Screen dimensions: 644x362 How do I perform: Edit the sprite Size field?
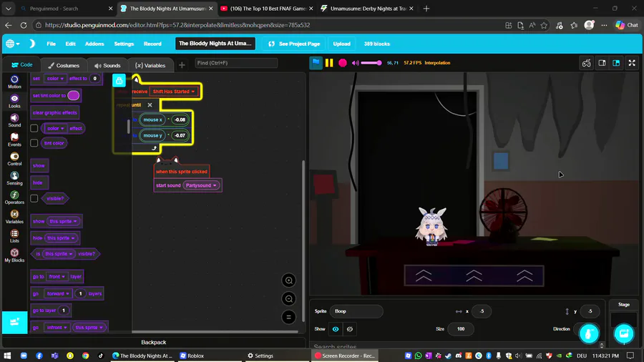click(x=460, y=329)
